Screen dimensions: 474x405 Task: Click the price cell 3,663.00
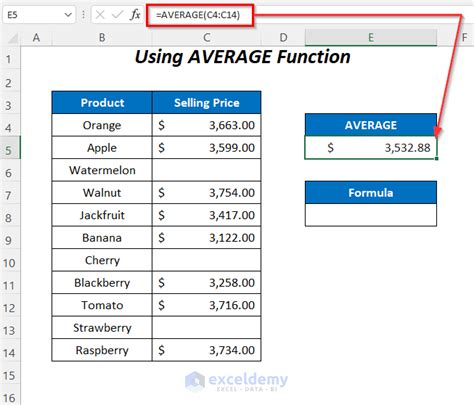tap(207, 125)
